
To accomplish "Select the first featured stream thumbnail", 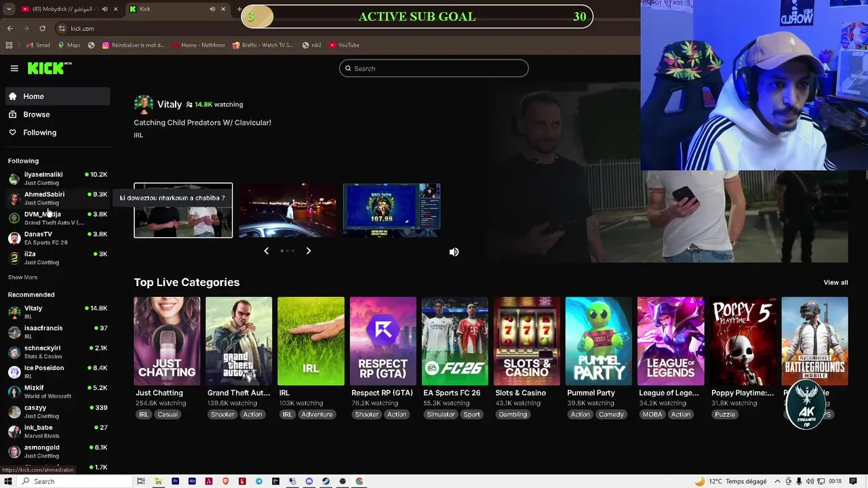I will (x=183, y=210).
